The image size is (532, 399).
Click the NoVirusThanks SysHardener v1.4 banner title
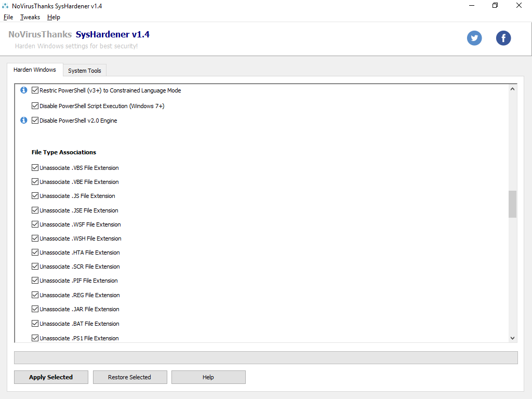[x=79, y=34]
